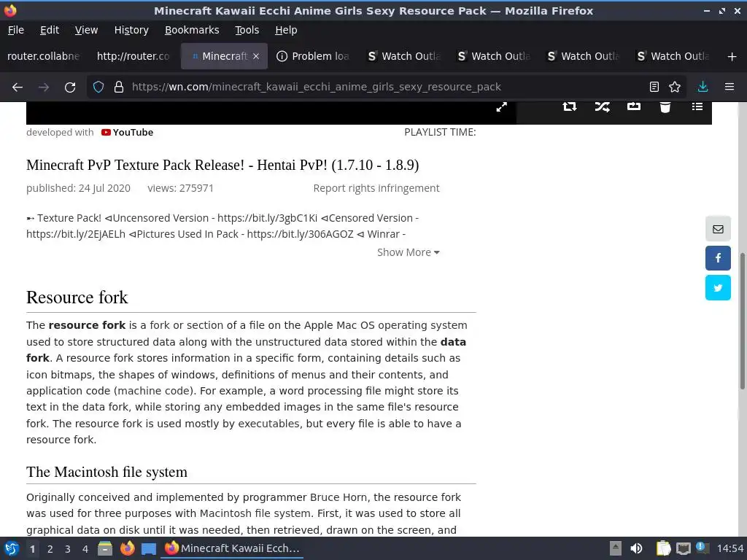
Task: Switch to the http://router.co tab
Action: (x=133, y=56)
